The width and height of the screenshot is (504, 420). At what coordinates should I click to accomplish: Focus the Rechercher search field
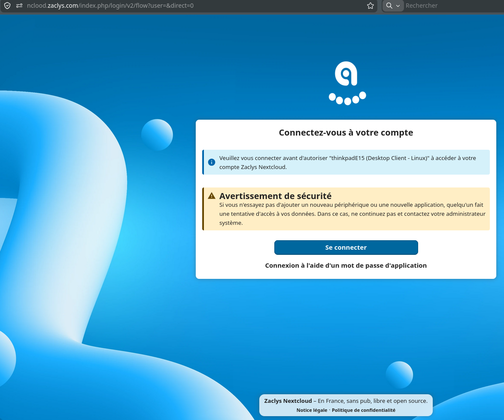453,6
